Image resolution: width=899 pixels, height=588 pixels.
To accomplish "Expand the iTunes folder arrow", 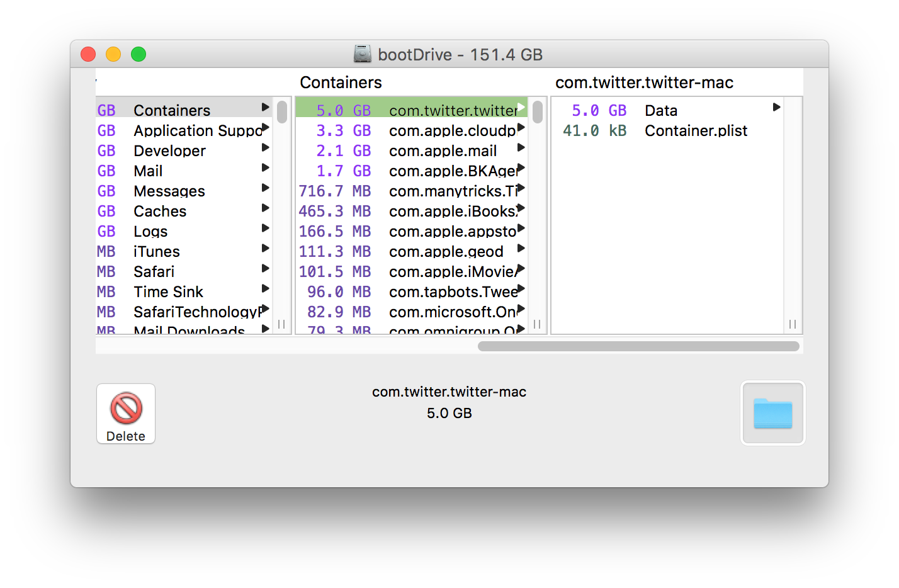I will pyautogui.click(x=265, y=249).
